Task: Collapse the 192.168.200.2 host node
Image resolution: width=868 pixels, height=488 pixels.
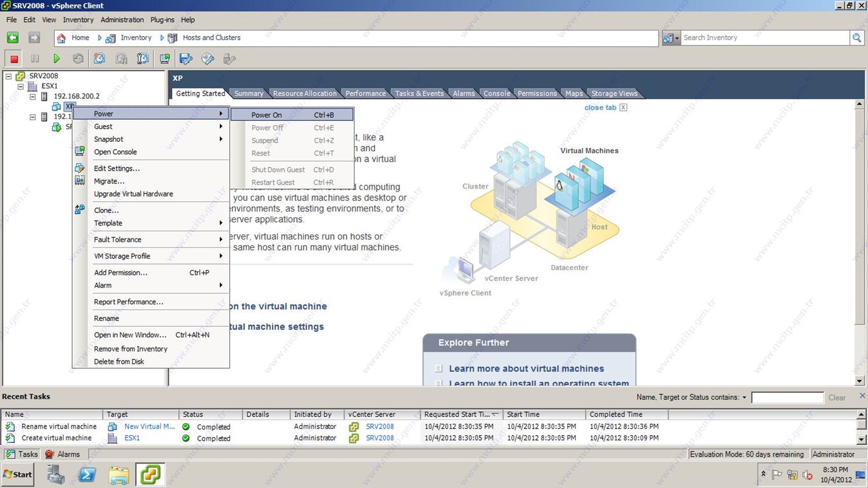Action: click(33, 96)
